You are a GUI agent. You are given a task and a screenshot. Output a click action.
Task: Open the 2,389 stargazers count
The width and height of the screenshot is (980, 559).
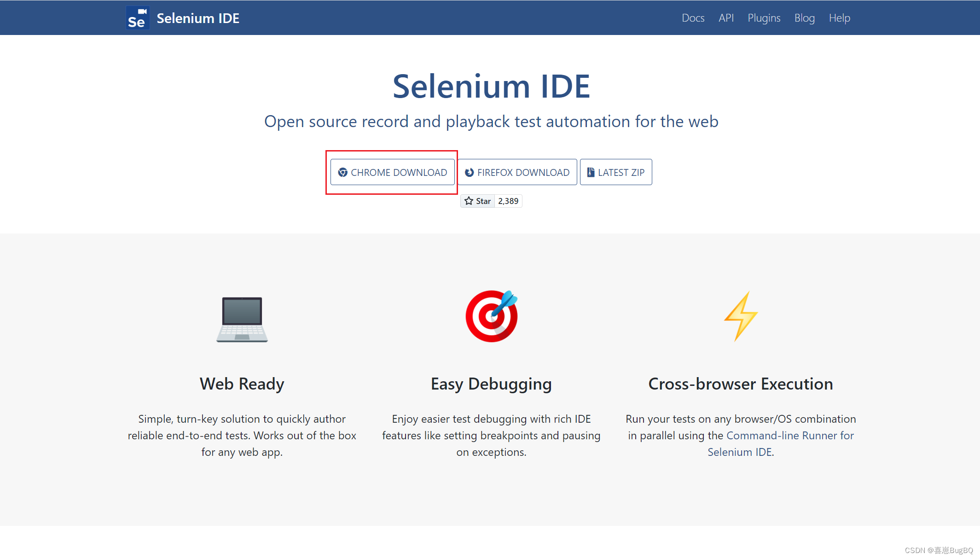508,201
